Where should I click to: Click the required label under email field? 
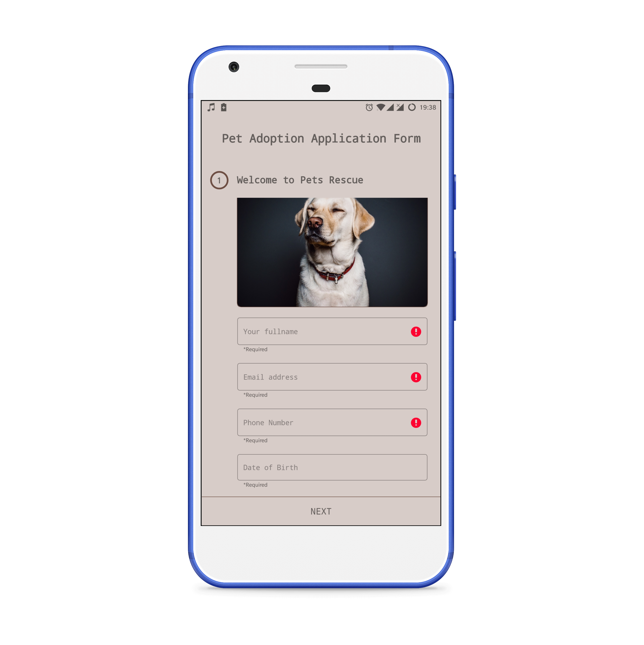click(x=255, y=394)
